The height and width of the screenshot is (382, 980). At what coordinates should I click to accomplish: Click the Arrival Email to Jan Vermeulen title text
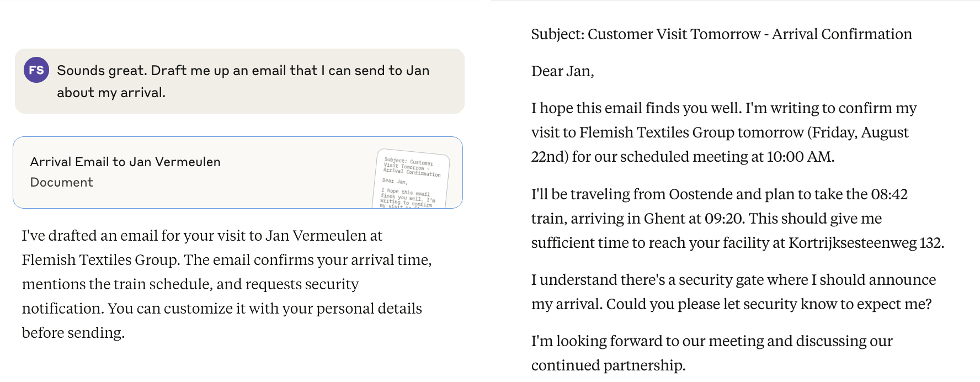(125, 161)
